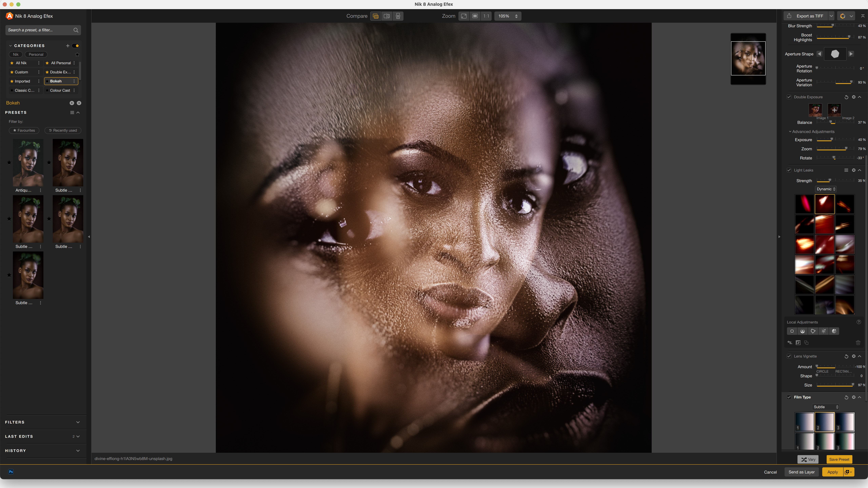Screen dimensions: 868x488
Task: Adjust the Balance slider
Action: 835,123
